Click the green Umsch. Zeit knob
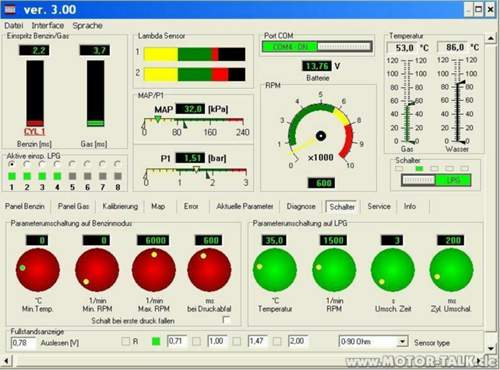The image size is (500, 370). point(393,270)
